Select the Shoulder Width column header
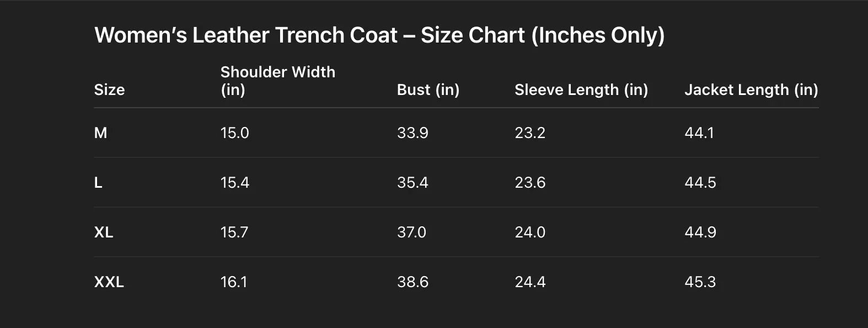Viewport: 868px width, 328px height. 277,81
